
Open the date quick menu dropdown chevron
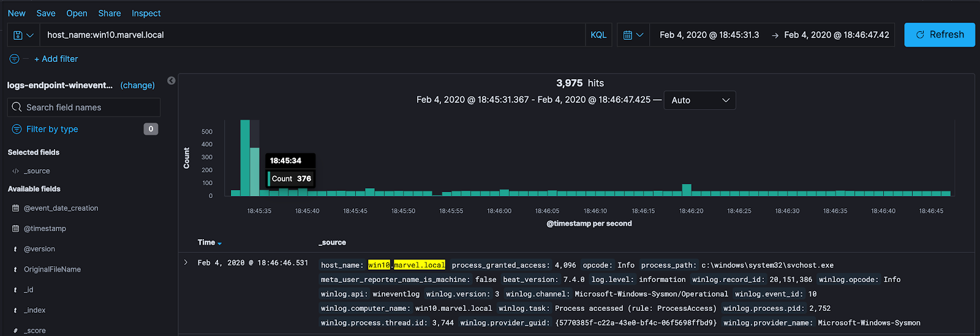coord(640,35)
